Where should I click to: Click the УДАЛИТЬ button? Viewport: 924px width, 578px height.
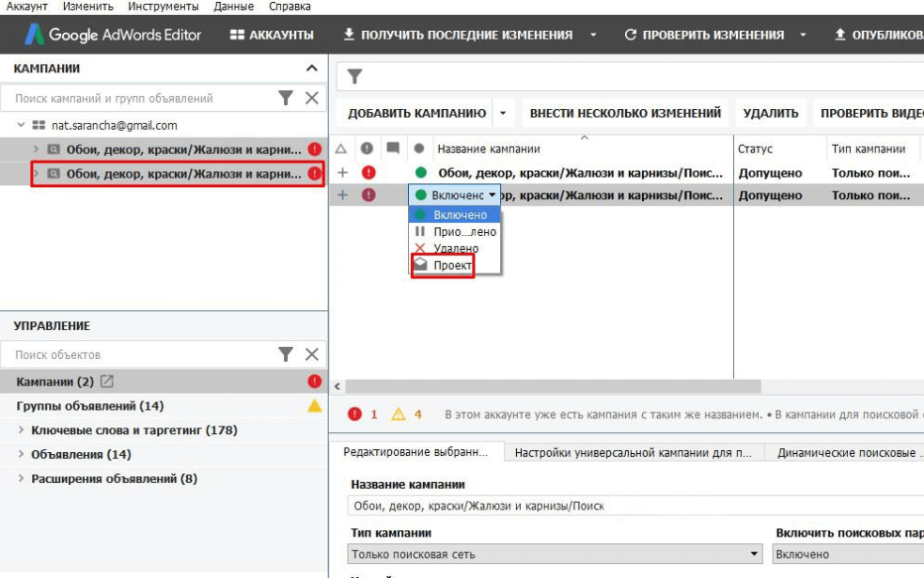(771, 113)
